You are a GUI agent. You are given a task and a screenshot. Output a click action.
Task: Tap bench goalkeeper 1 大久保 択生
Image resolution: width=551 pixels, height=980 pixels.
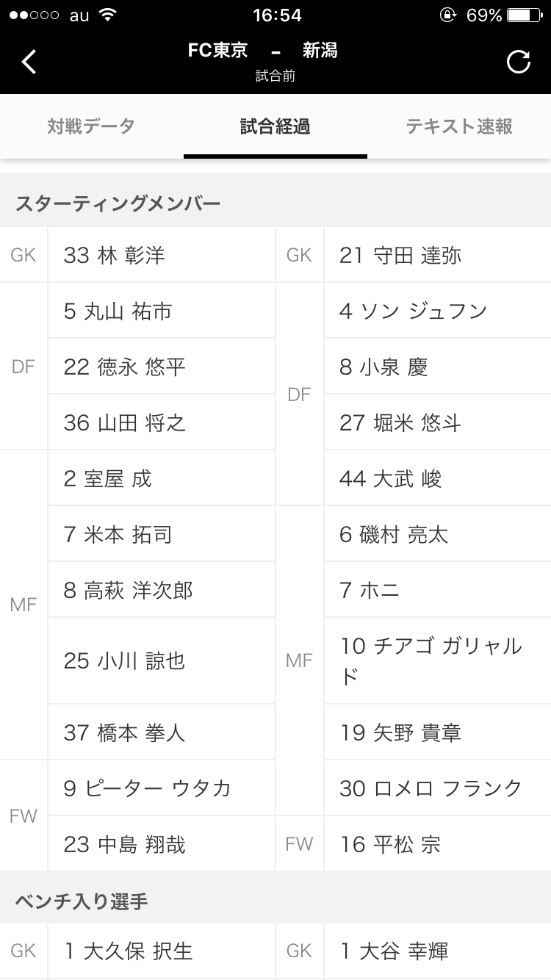(129, 951)
